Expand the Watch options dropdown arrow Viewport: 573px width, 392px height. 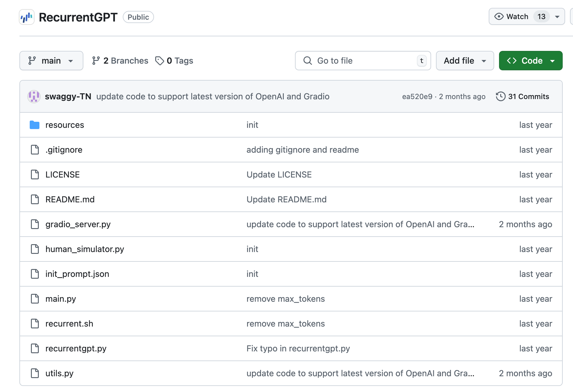557,17
